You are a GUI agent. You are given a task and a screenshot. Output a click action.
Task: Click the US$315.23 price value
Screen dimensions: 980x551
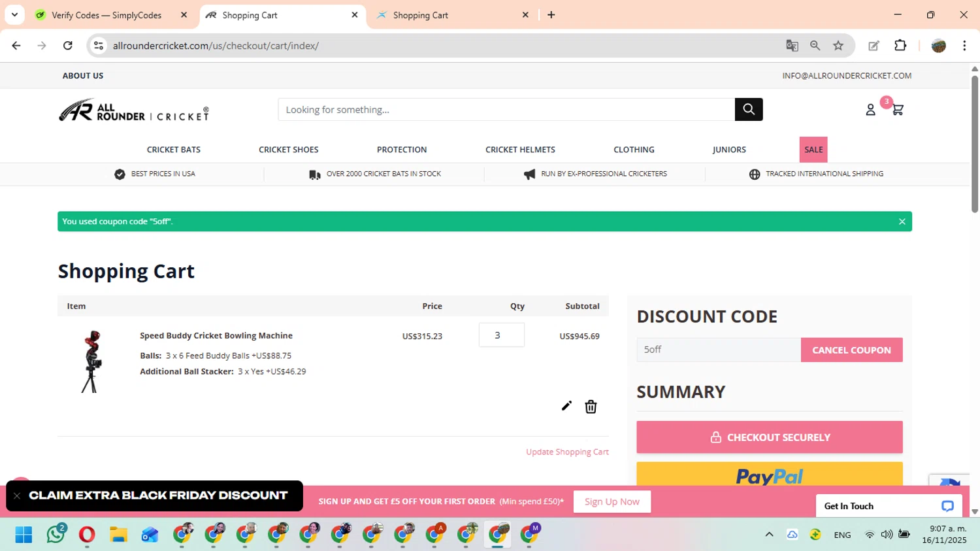click(422, 336)
